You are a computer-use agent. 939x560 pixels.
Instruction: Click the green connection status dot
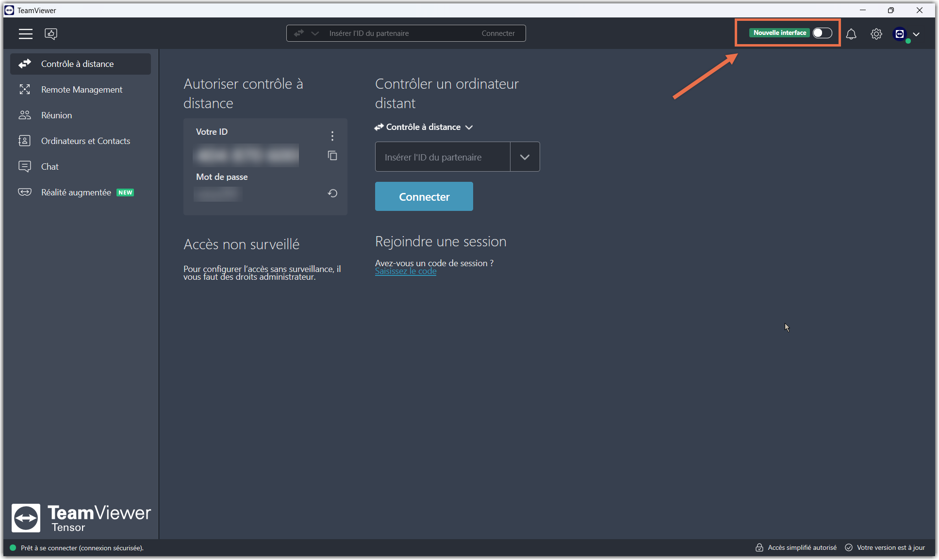pyautogui.click(x=13, y=548)
